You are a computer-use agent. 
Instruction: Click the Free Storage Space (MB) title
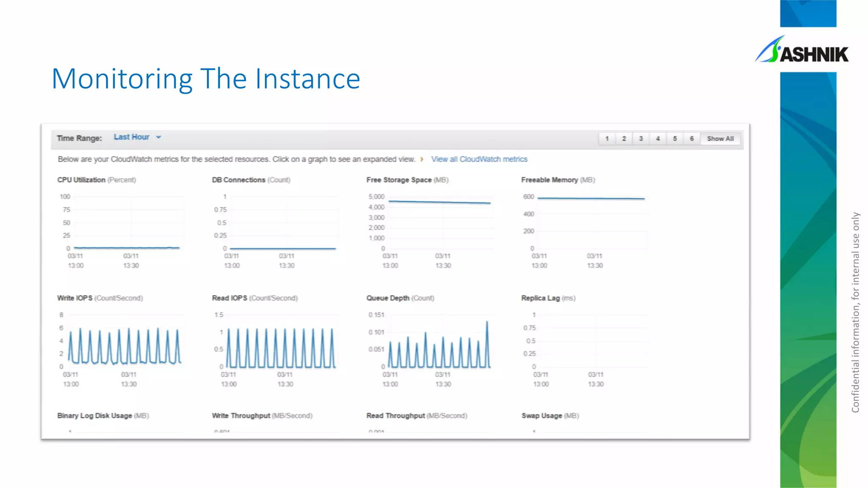(x=407, y=180)
